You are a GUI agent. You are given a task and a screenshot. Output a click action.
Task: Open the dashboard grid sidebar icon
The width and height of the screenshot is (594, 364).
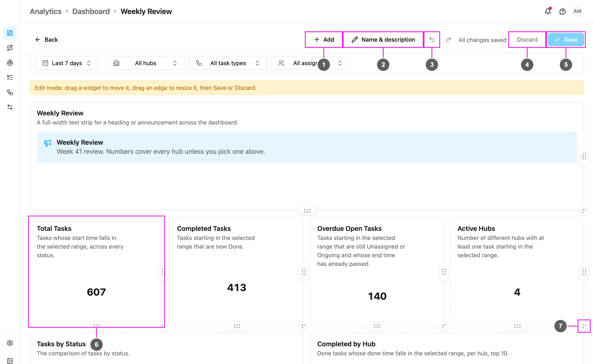[10, 33]
